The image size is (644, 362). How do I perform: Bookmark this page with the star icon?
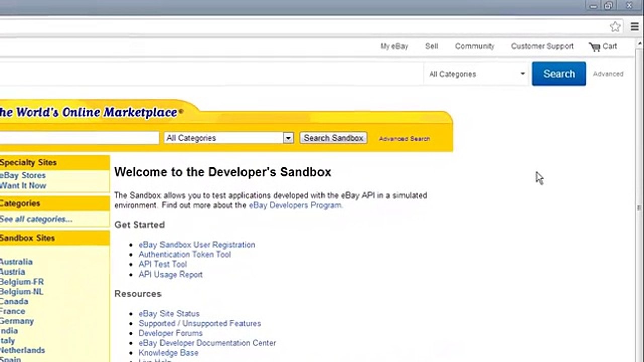pos(615,27)
